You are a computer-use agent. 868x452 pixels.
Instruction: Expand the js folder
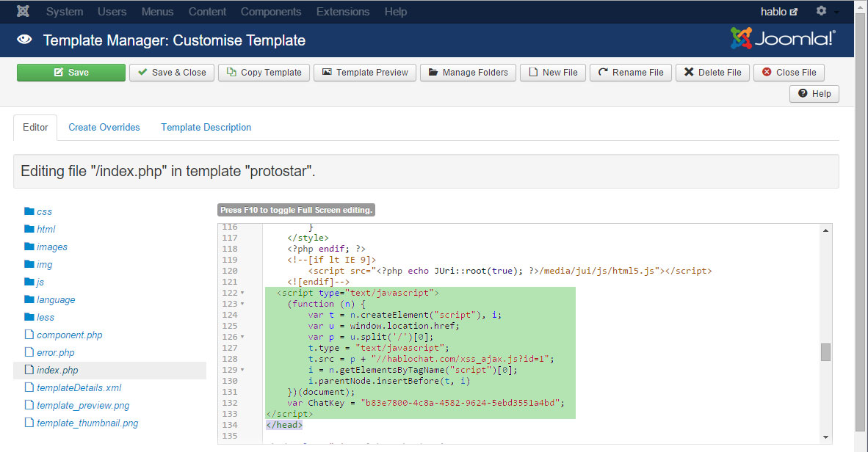tap(35, 282)
